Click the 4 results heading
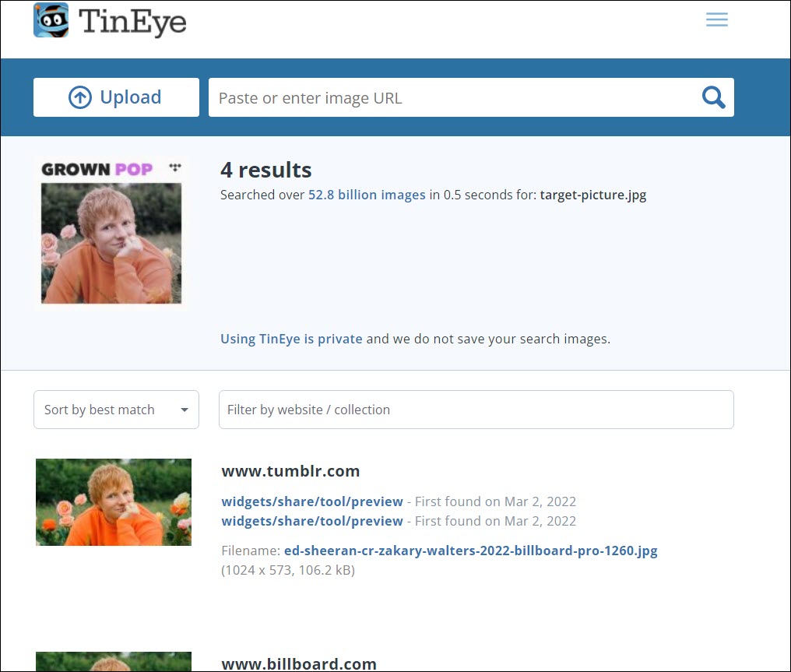The height and width of the screenshot is (672, 791). [265, 170]
